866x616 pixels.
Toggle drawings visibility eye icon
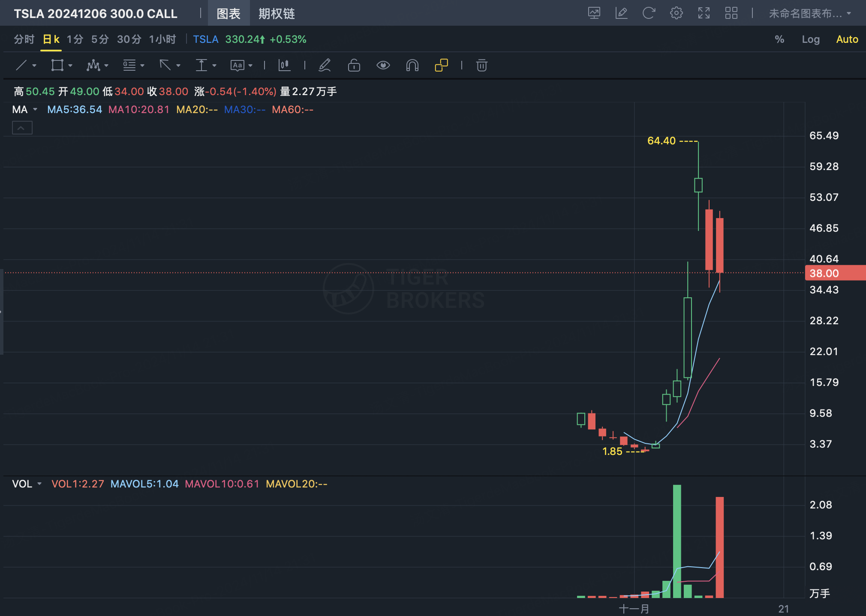coord(383,65)
